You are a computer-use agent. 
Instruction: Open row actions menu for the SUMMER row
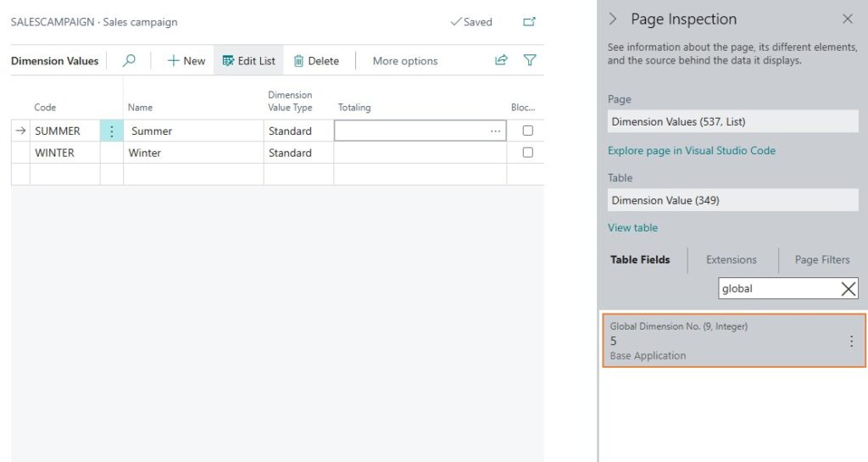112,131
